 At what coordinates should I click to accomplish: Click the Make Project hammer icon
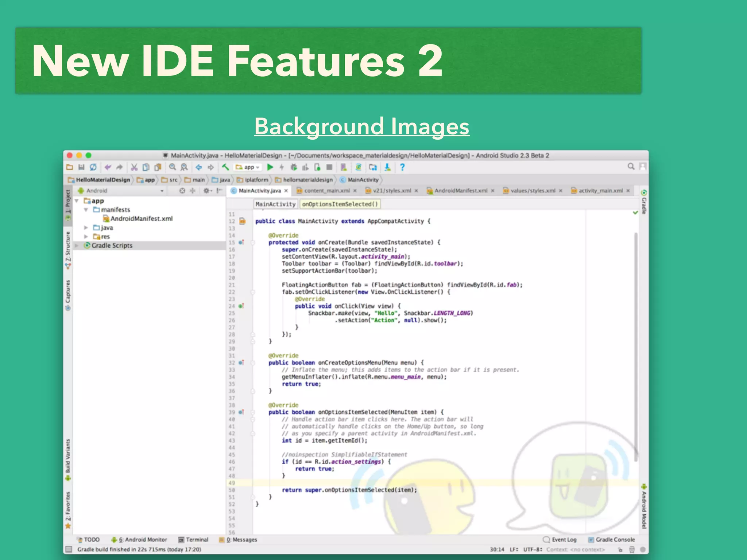(x=225, y=167)
